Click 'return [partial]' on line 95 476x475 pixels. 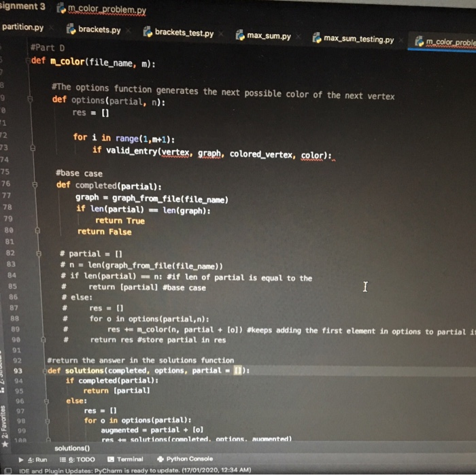pos(116,391)
